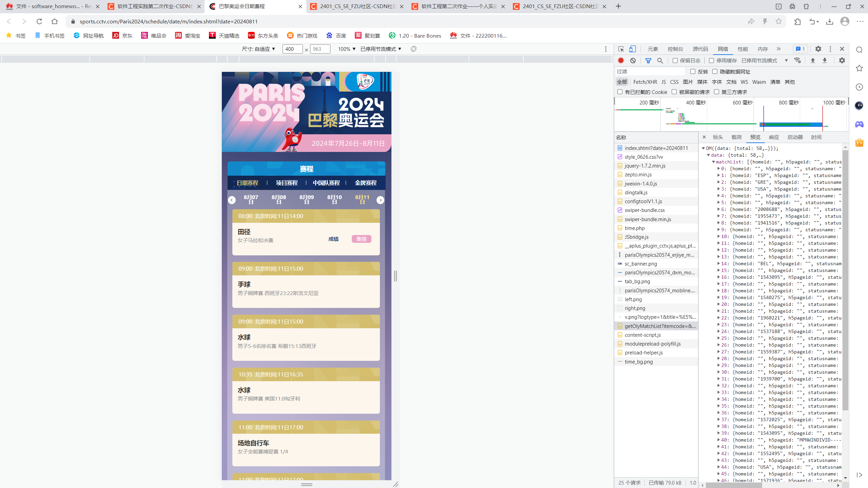Show next dates with right arrow

pos(380,200)
